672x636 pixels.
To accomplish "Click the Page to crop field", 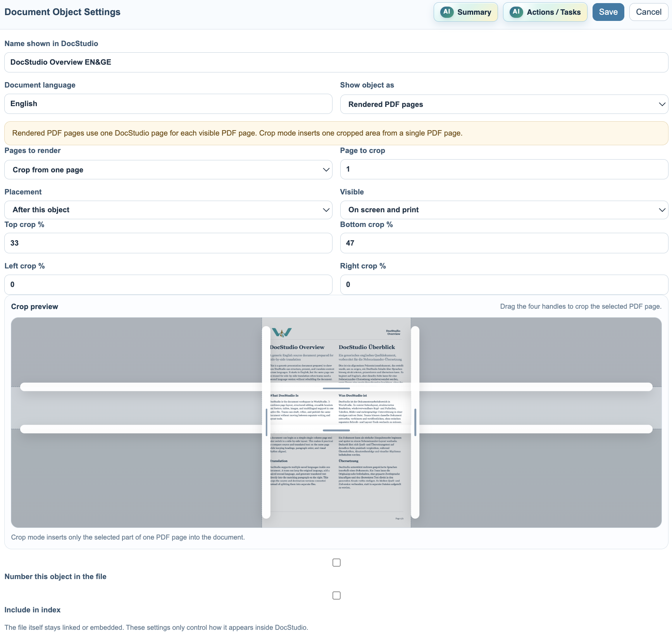I will (x=504, y=169).
